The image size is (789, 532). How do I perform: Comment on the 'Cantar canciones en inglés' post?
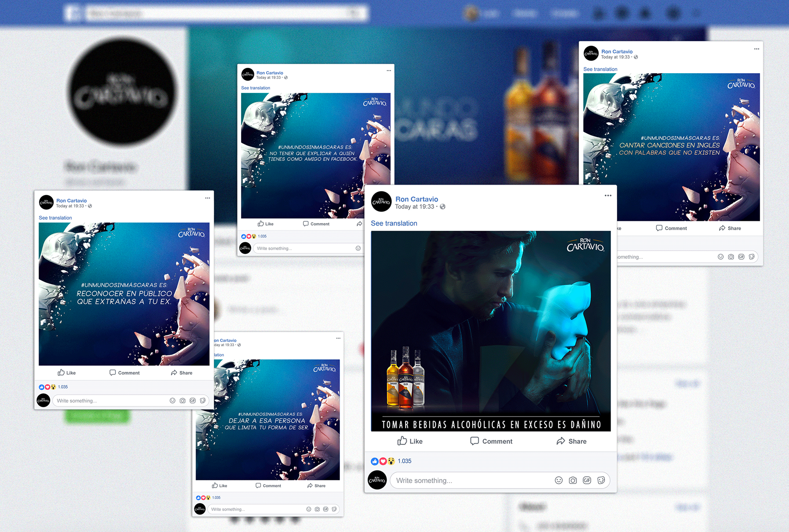(x=671, y=228)
